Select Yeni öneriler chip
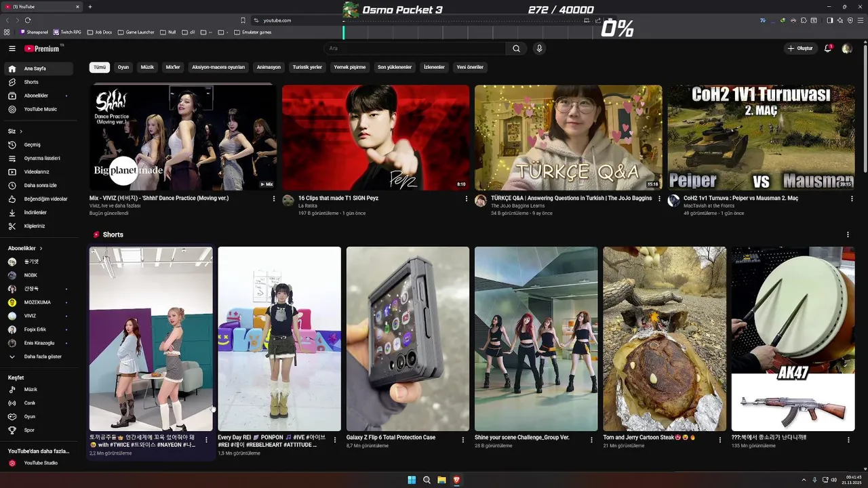 [x=470, y=67]
